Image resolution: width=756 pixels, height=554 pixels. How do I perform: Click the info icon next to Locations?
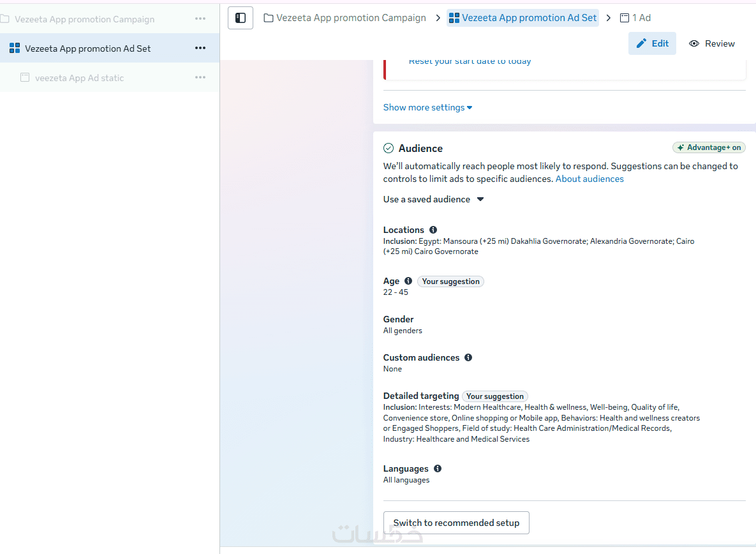point(433,230)
